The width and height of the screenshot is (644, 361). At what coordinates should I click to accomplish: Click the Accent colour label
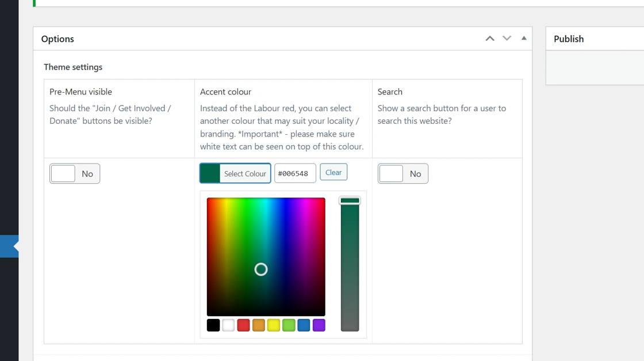(x=225, y=92)
